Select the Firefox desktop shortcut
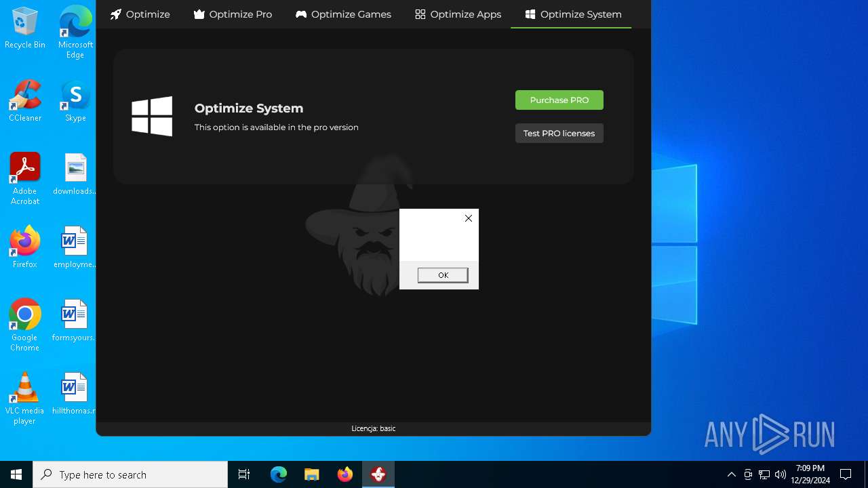The width and height of the screenshot is (868, 488). 25,248
